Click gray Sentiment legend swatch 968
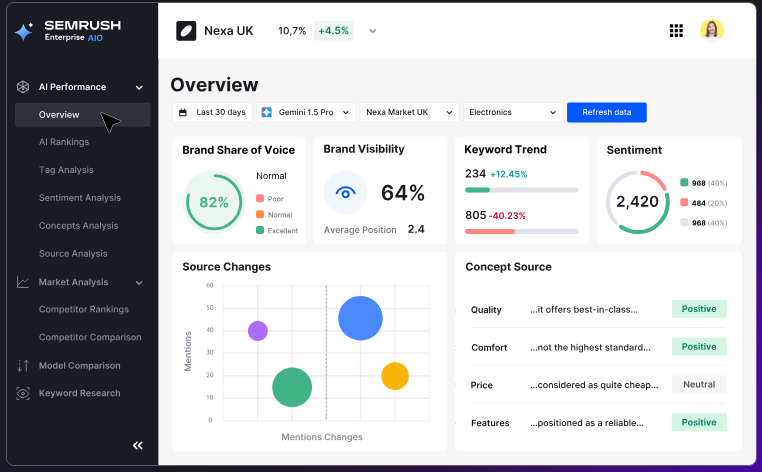The image size is (762, 472). tap(684, 222)
